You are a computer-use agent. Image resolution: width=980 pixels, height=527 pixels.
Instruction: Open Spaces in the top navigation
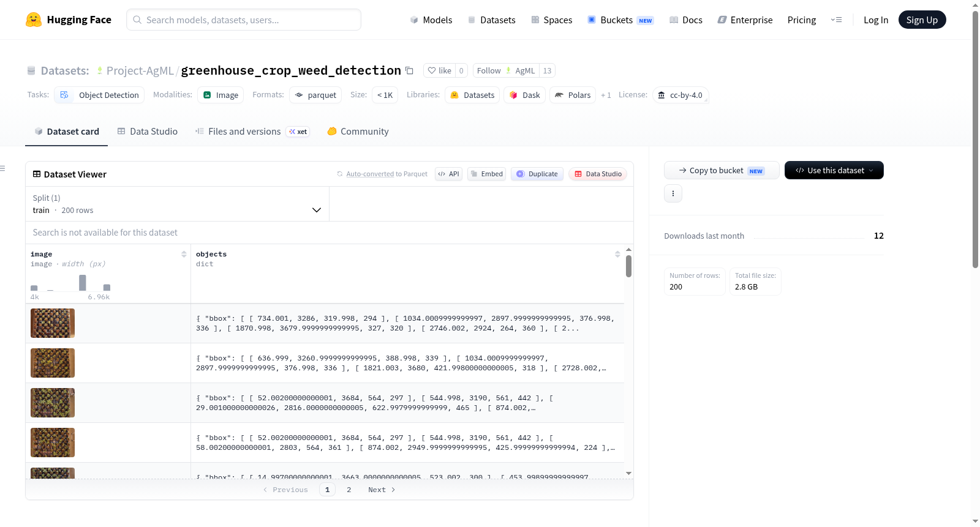tap(552, 20)
